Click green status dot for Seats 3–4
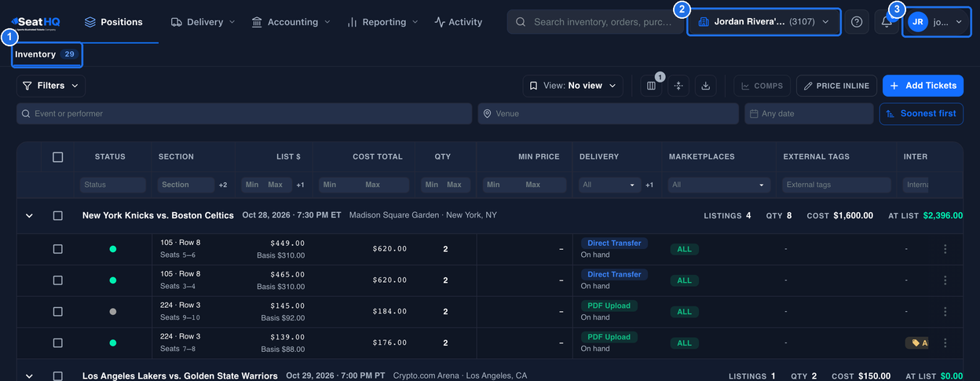The width and height of the screenshot is (980, 381). pos(113,280)
